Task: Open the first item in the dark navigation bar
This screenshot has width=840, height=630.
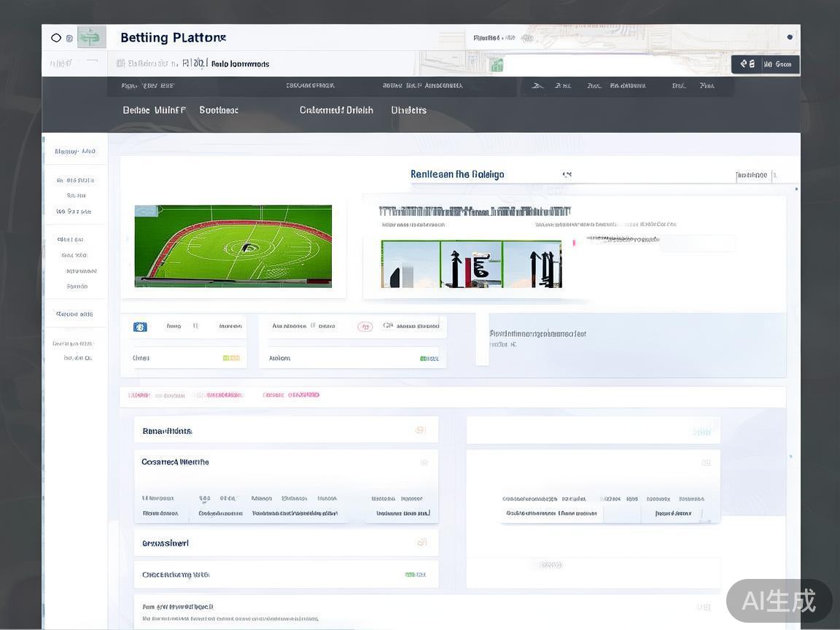Action: click(x=154, y=110)
